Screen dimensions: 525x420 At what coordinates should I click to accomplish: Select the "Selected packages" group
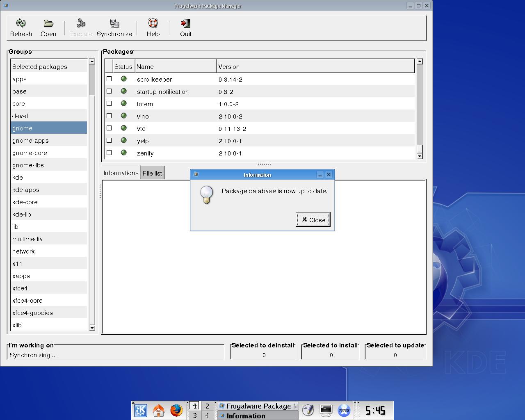[x=49, y=66]
